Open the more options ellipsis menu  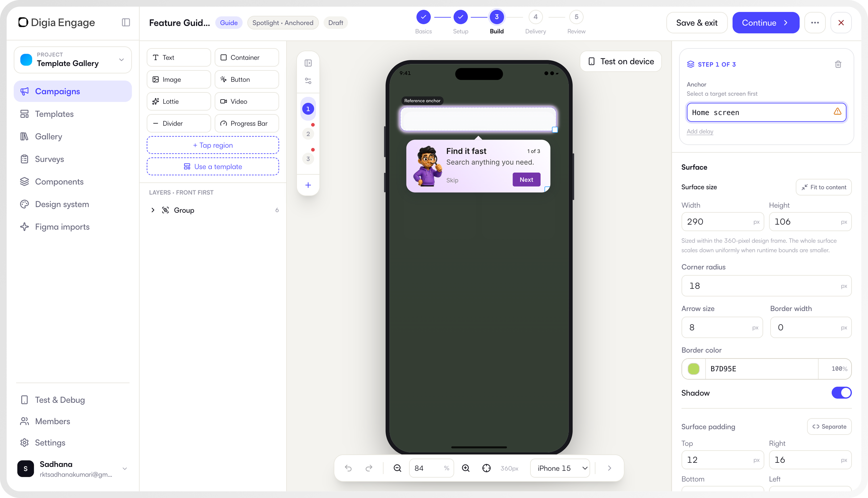point(815,22)
